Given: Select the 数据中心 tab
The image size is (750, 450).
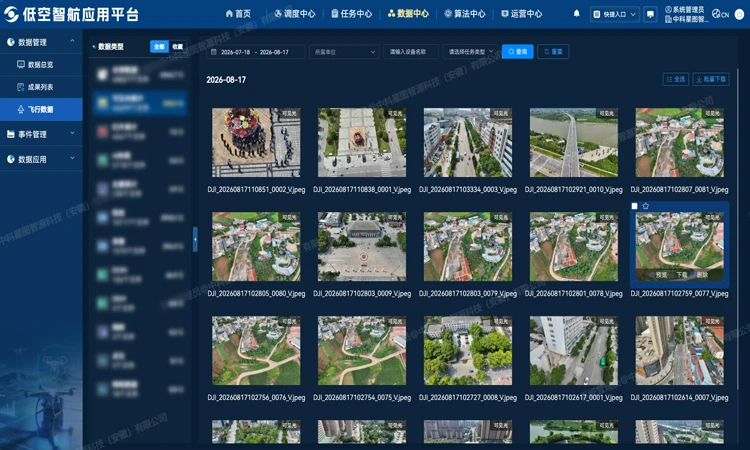Looking at the screenshot, I should click(x=408, y=14).
